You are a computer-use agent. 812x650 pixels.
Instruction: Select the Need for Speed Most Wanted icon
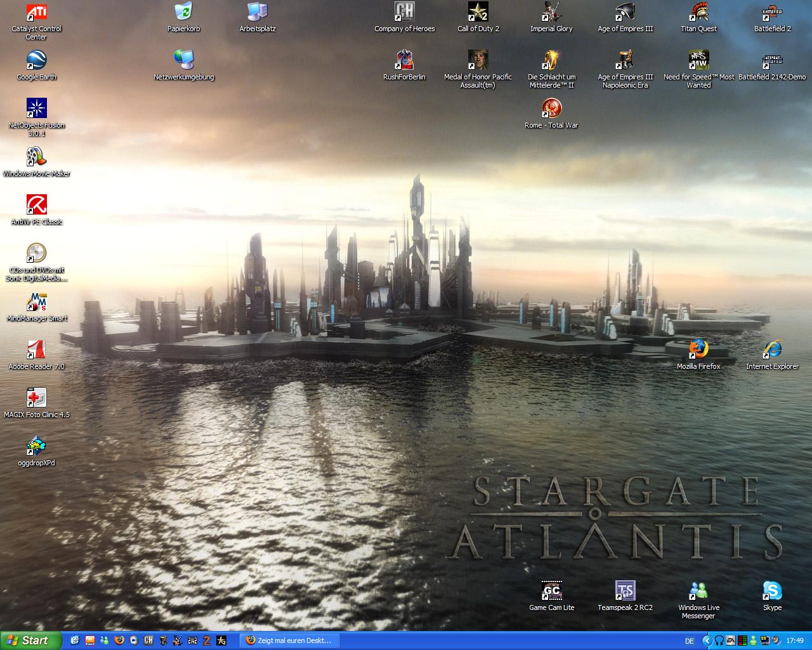click(698, 60)
